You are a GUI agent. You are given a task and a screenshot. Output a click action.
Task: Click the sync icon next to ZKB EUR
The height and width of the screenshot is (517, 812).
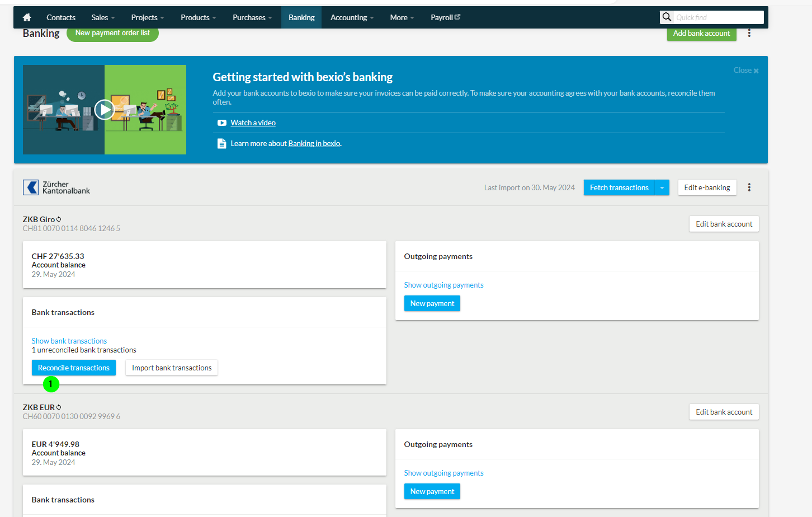[59, 407]
